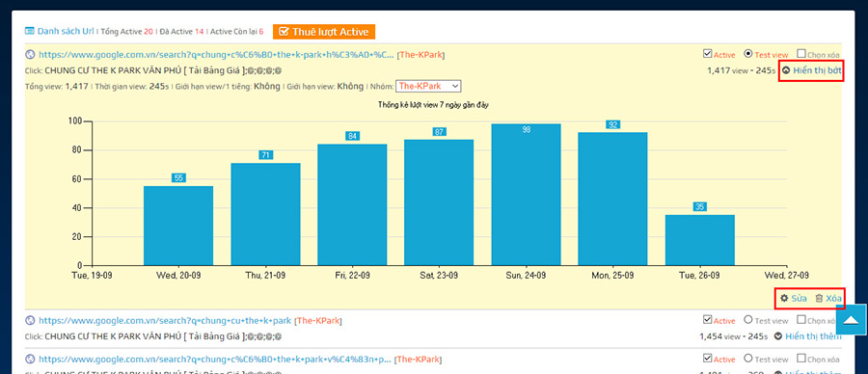Check Chọn xóa for the v%C4%83n+p row
Image resolution: width=868 pixels, height=374 pixels.
(x=801, y=359)
